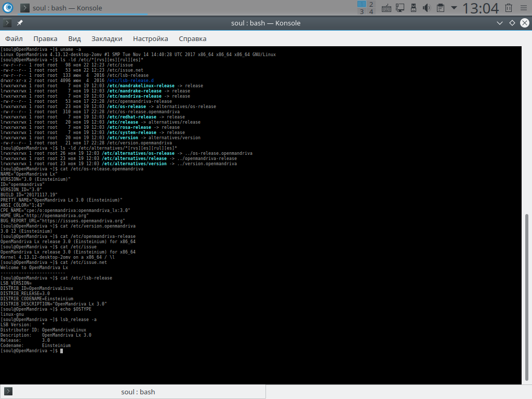Click the BUILD_ID="20171117.19" line
Screen dimensions: 532x399
coord(29,195)
